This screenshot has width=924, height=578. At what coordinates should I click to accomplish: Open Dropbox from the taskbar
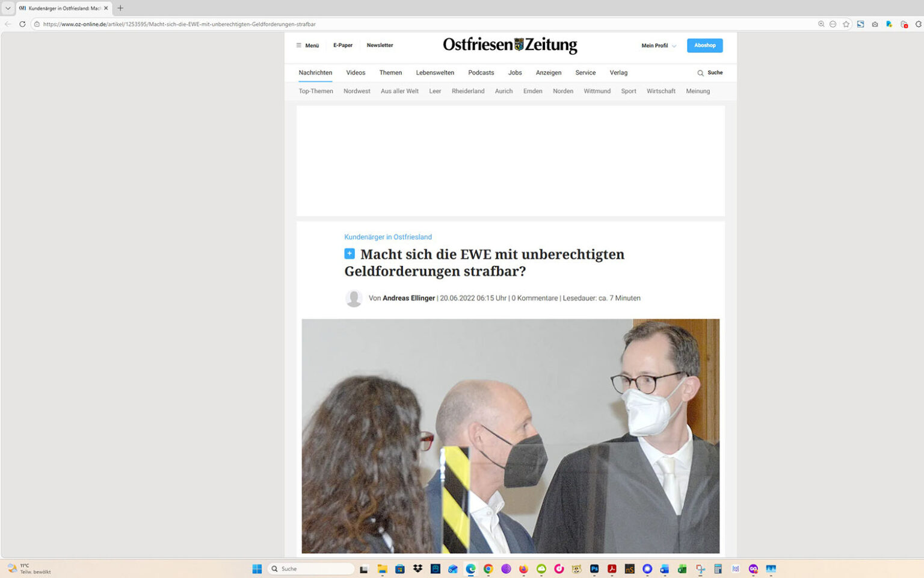click(x=417, y=569)
